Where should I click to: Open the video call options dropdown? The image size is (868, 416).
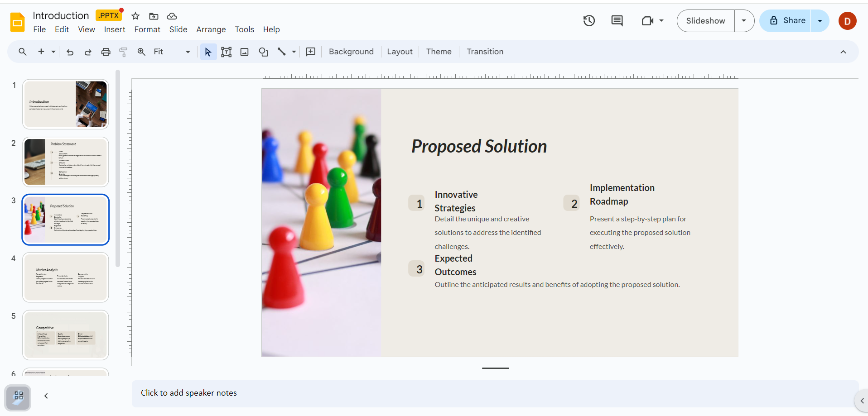[x=661, y=20]
